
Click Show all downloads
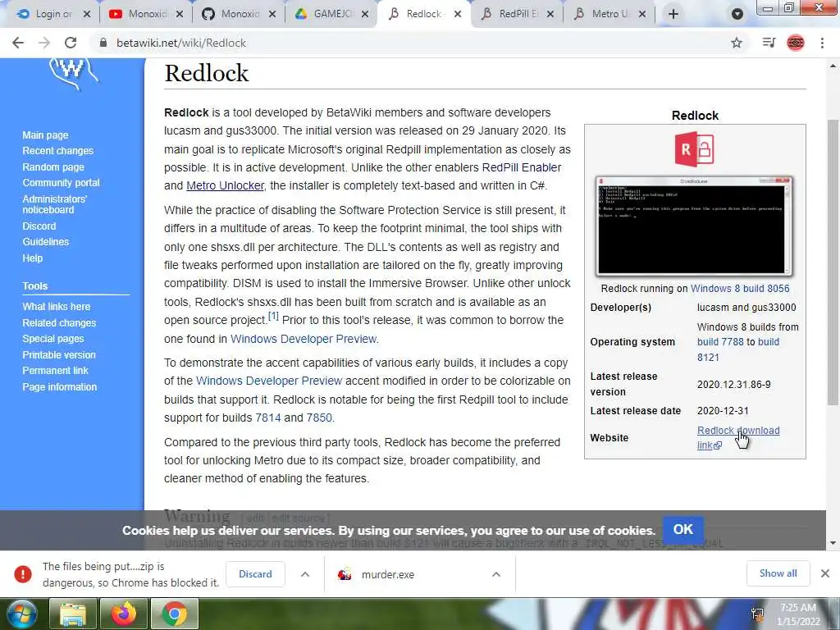coord(778,573)
